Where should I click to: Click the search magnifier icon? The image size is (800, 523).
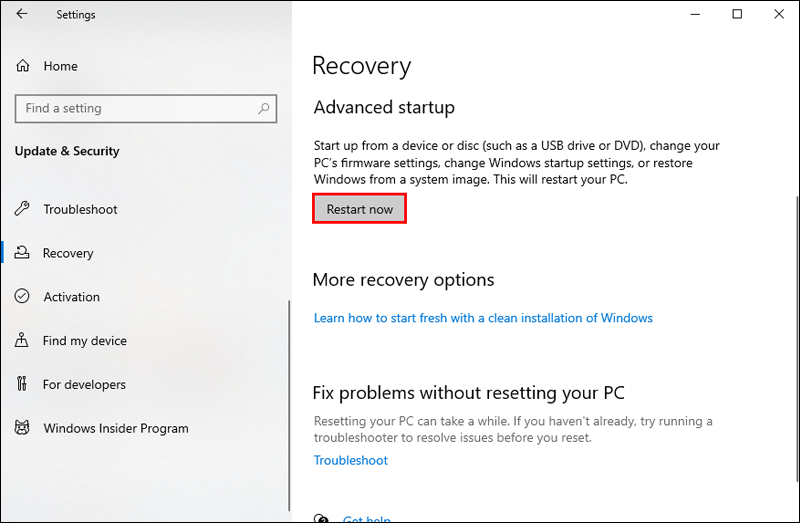pos(264,109)
